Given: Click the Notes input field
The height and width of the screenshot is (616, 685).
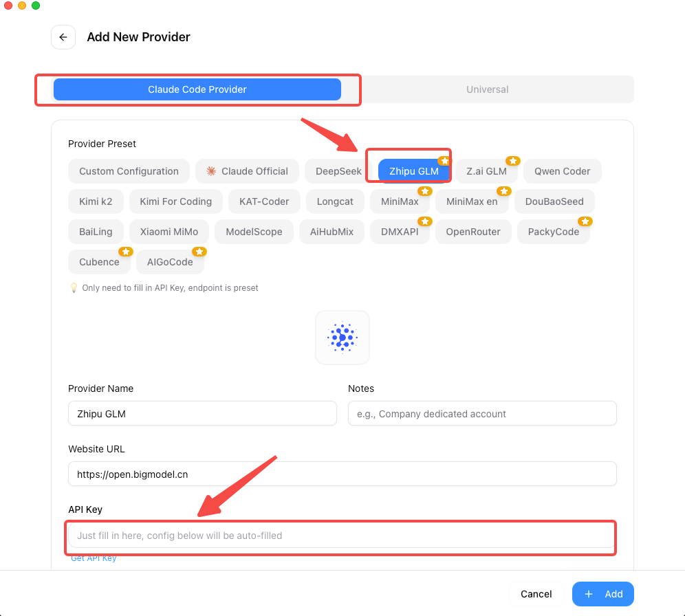Looking at the screenshot, I should click(482, 414).
